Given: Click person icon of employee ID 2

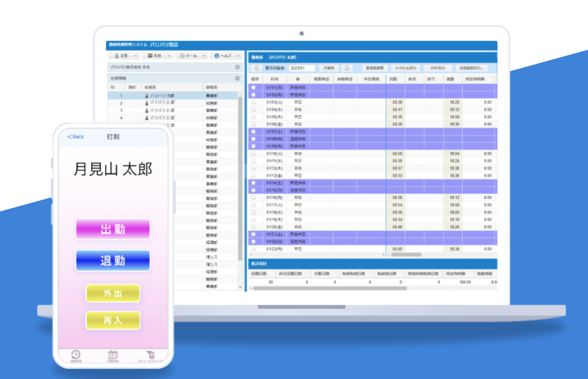Looking at the screenshot, I should 146,103.
